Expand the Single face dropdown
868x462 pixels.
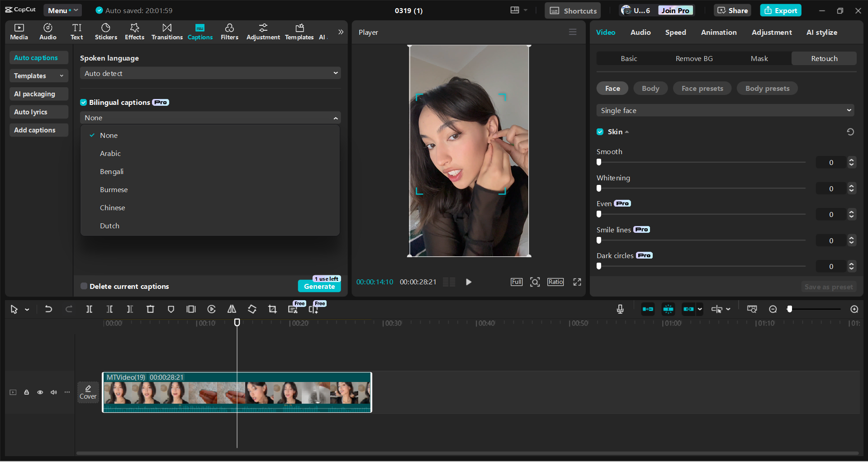(725, 110)
